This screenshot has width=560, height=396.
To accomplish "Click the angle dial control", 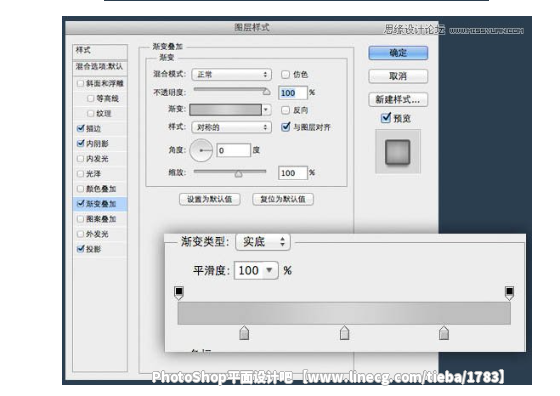I will point(201,150).
